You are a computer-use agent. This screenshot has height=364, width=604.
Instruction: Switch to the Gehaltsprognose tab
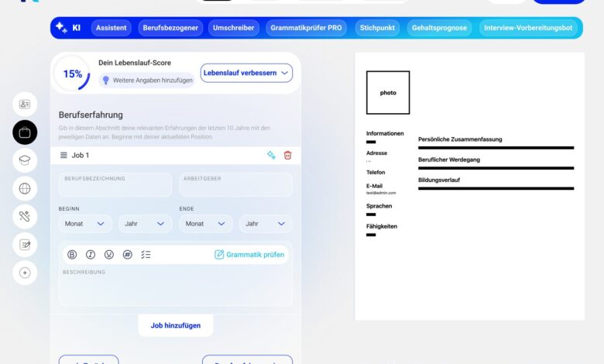pos(439,28)
